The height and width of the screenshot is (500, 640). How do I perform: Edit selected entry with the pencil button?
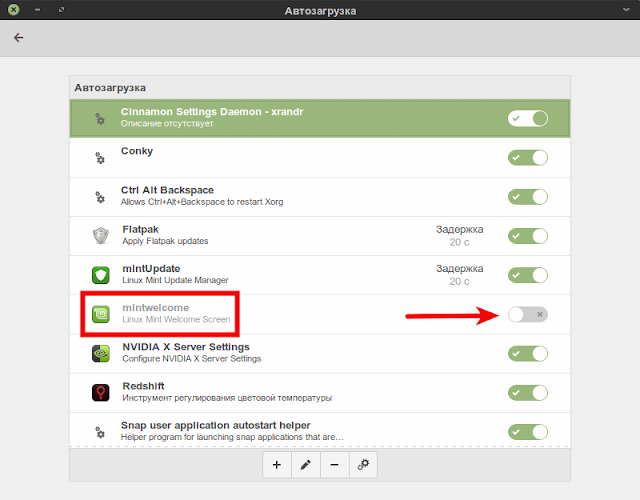tap(306, 464)
